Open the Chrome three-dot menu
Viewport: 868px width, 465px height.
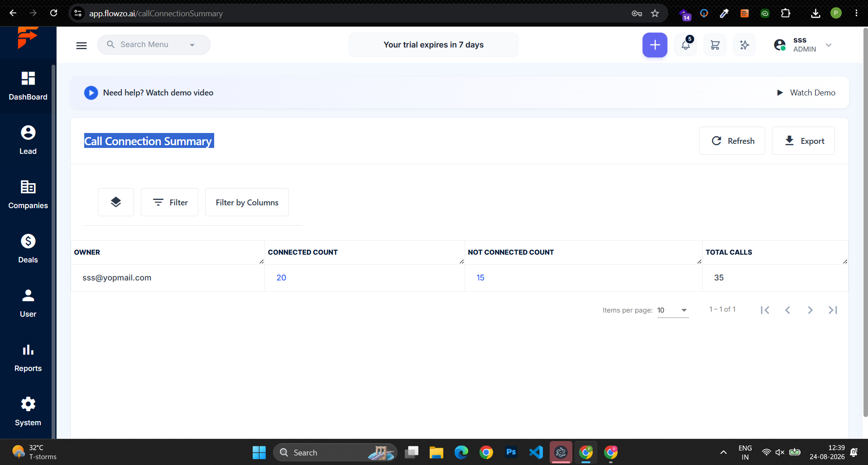[856, 13]
